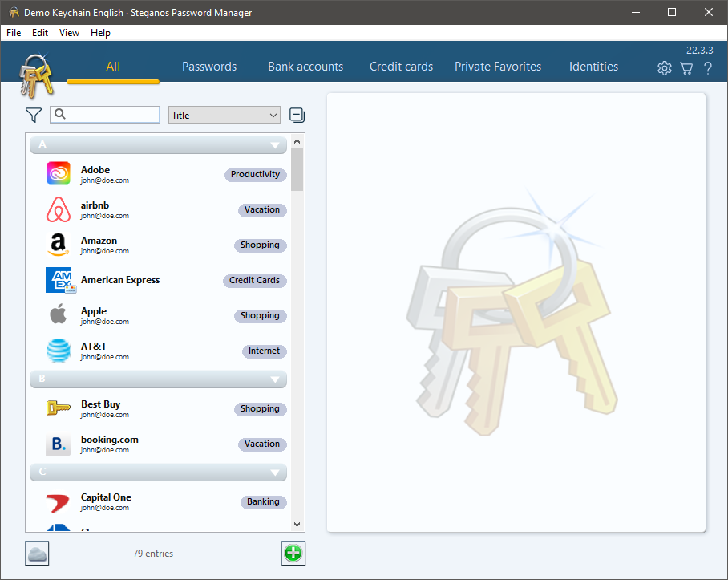Viewport: 728px width, 580px height.
Task: Click the Productivity tag on Adobe
Action: [x=255, y=175]
